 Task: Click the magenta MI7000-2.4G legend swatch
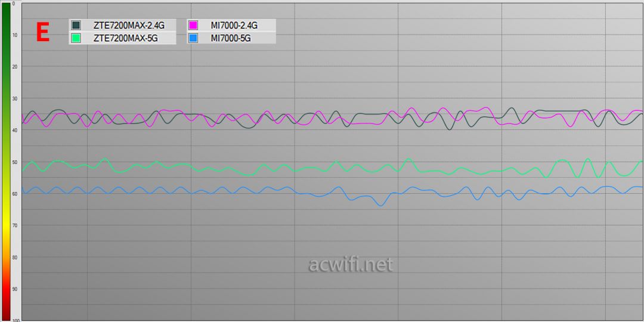tap(193, 26)
